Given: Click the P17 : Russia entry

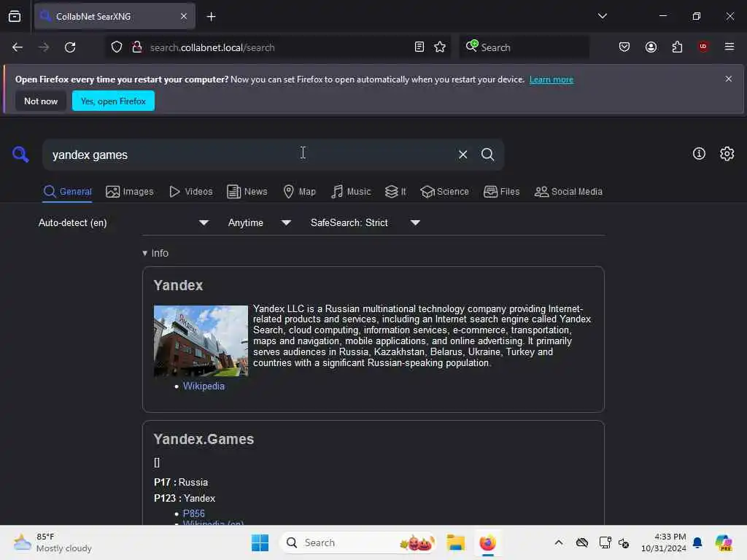Looking at the screenshot, I should click(x=181, y=482).
